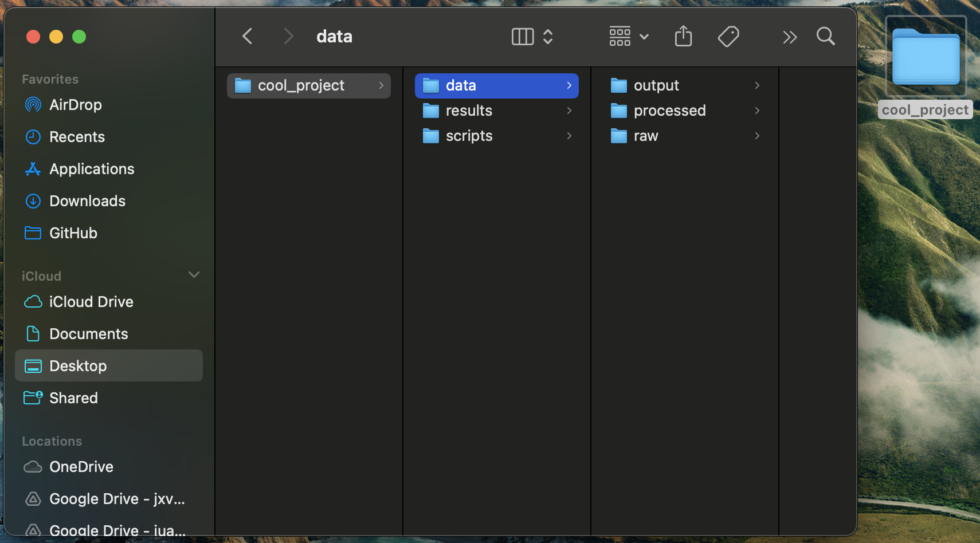Expand the output folder chevron
Image resolution: width=980 pixels, height=543 pixels.
[x=757, y=85]
